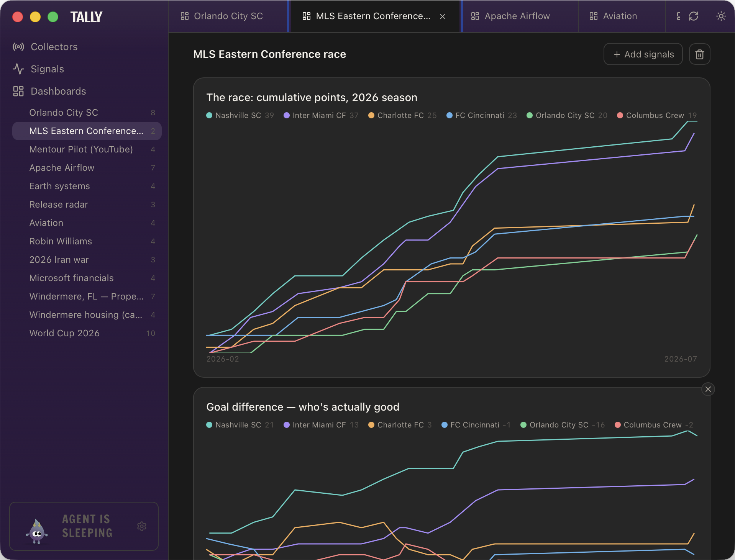Switch to the Orlando City SC tab

228,16
